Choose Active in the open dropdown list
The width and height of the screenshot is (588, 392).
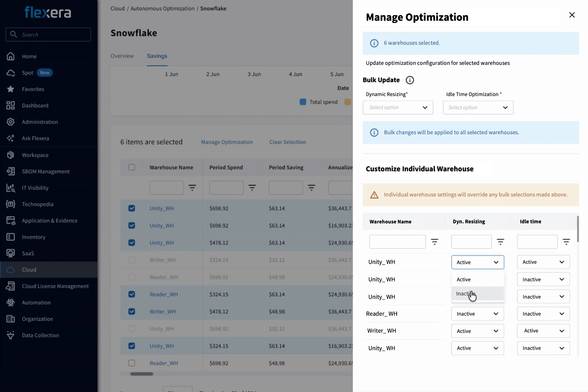point(478,280)
